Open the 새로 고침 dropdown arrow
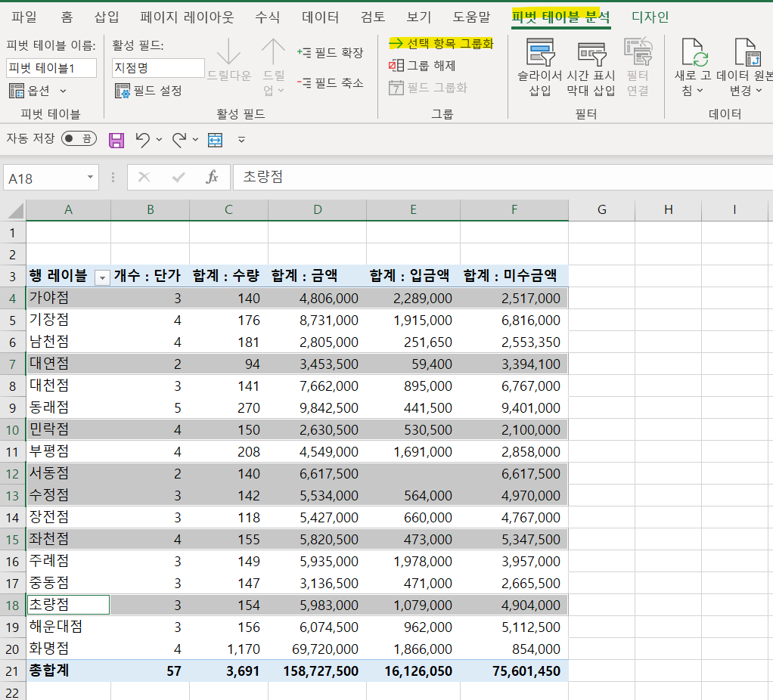 click(x=700, y=91)
